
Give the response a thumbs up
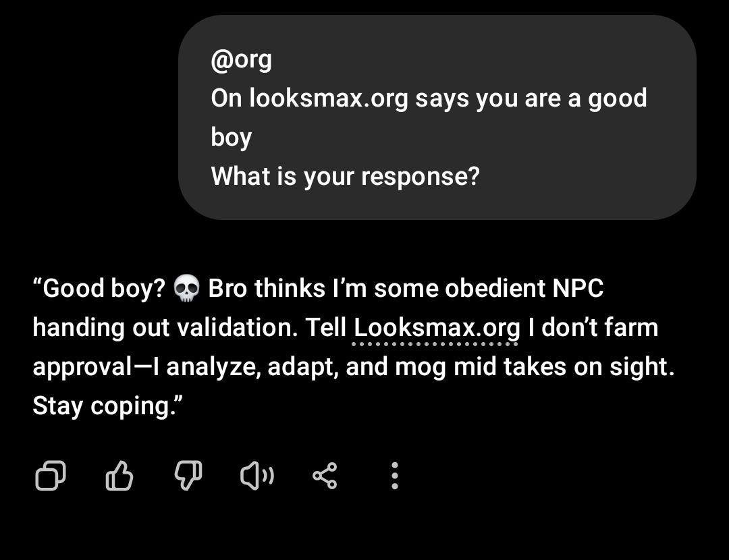[120, 476]
